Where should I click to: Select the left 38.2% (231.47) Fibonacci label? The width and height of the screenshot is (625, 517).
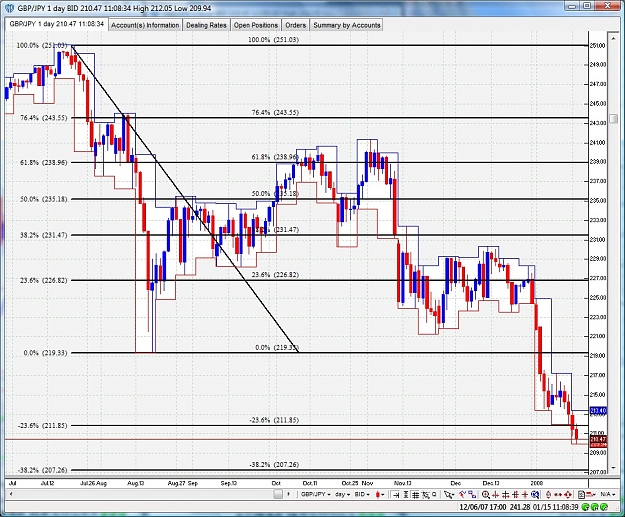pos(43,235)
